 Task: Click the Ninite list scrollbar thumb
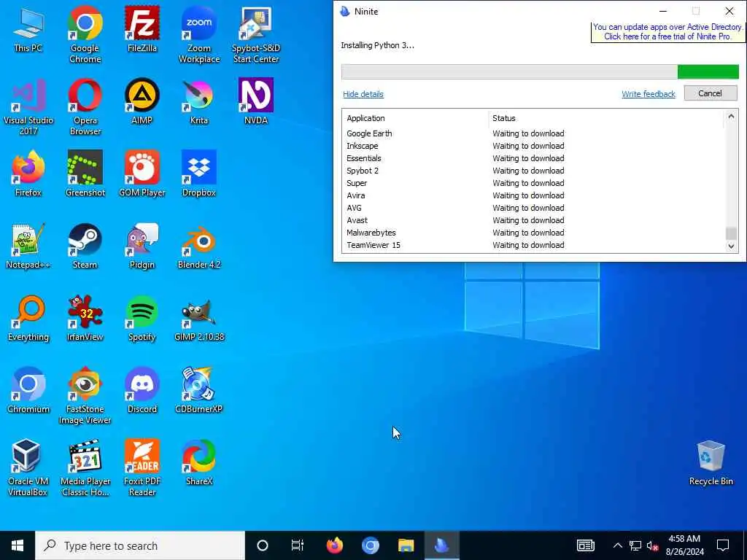click(731, 233)
